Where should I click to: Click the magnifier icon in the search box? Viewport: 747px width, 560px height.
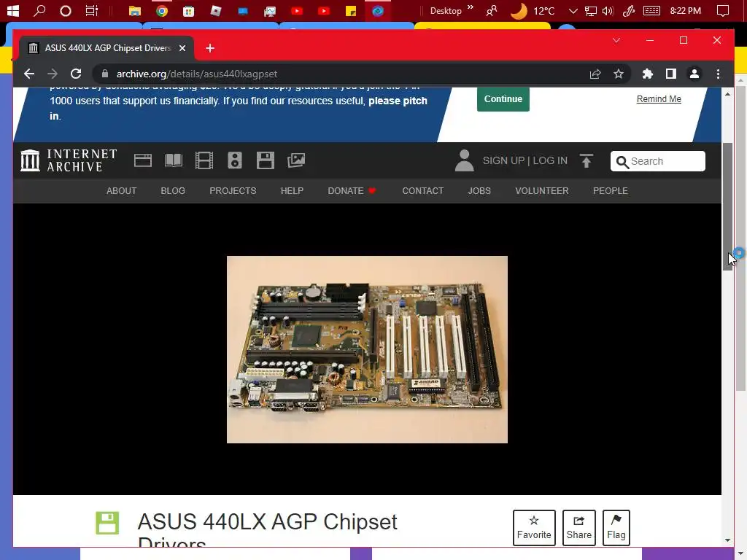coord(622,162)
